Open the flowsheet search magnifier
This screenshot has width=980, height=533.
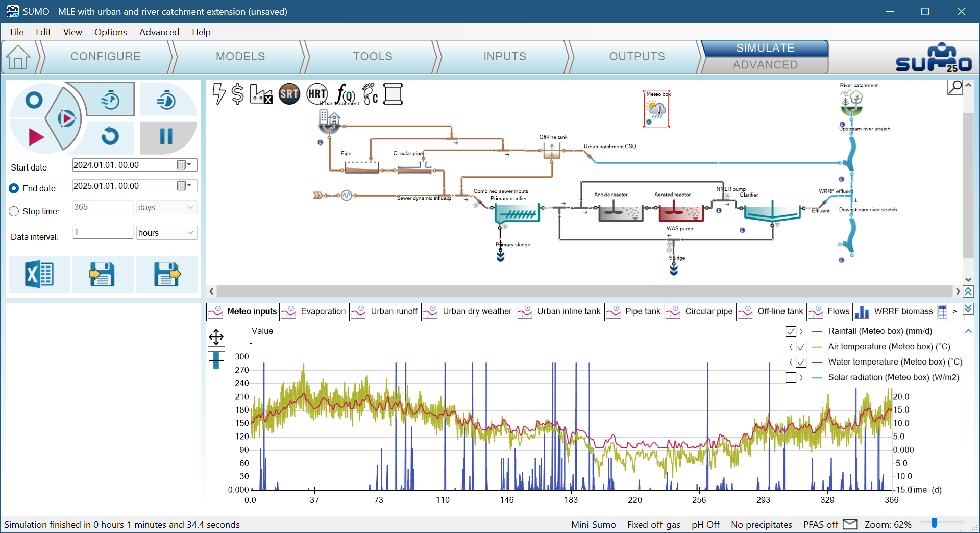coord(954,87)
